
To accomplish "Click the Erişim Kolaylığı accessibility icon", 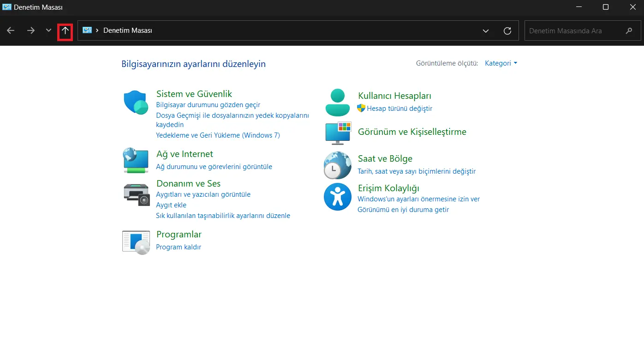I will [338, 197].
